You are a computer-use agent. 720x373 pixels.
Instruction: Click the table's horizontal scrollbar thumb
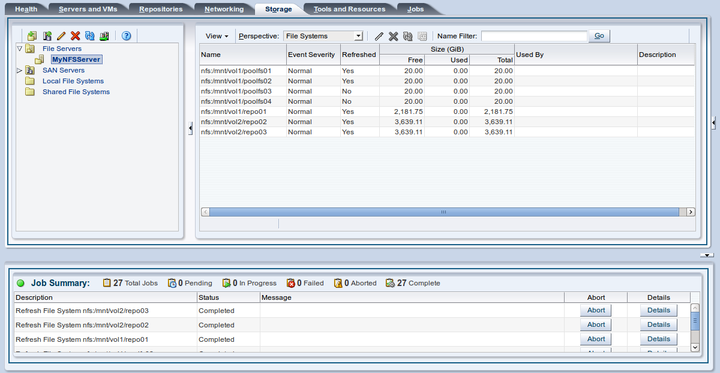click(x=444, y=212)
